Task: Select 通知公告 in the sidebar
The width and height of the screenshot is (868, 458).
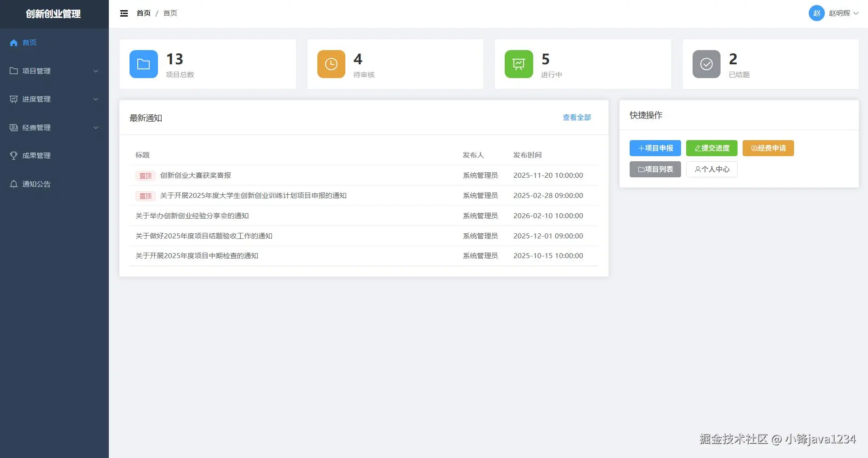Action: click(54, 184)
